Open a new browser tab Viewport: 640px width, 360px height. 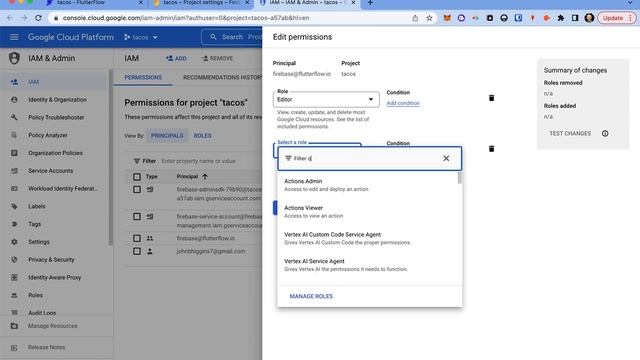click(x=370, y=3)
